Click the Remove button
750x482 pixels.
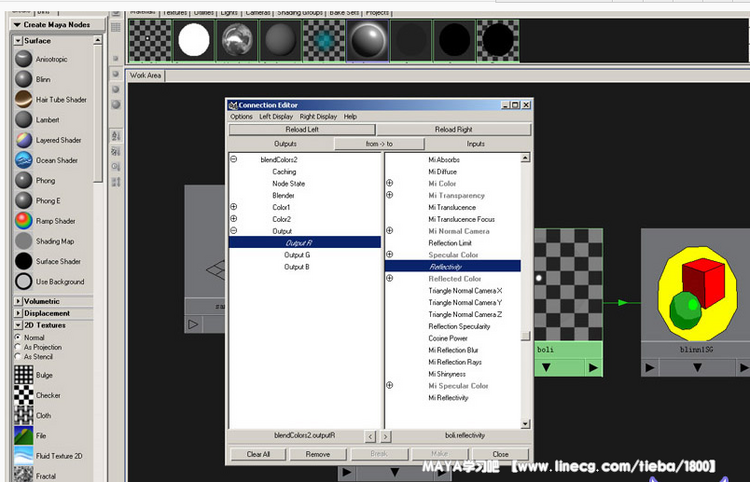318,454
